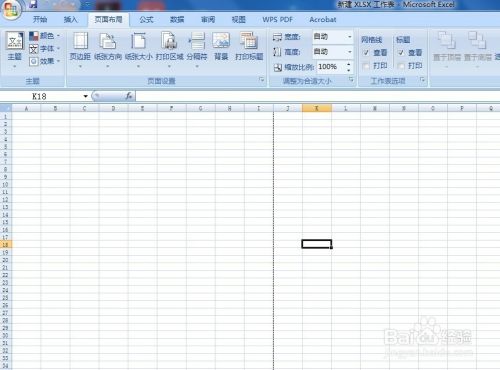This screenshot has width=500, height=370.
Task: Click the 分隔符 breaks icon
Action: [x=197, y=41]
